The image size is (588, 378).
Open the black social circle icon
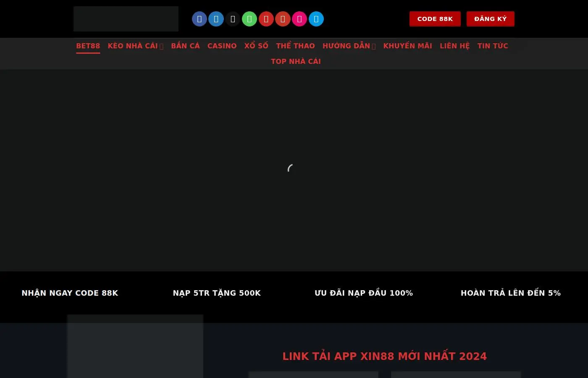(x=233, y=19)
